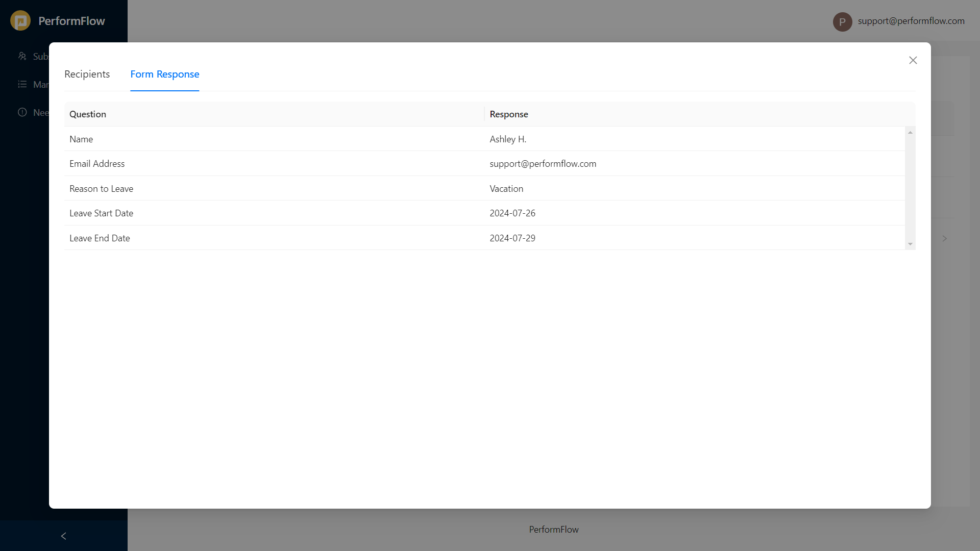
Task: Open the profile avatar circle marked P
Action: 842,21
